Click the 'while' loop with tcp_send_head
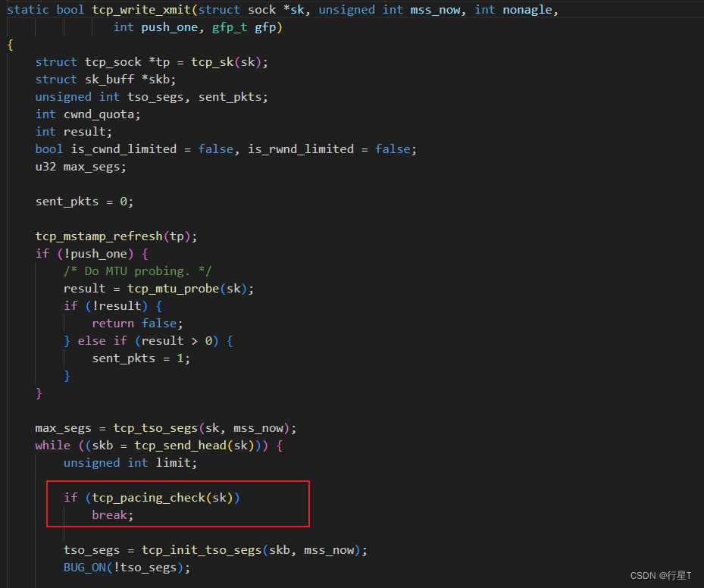Viewport: 704px width, 588px height. point(159,446)
